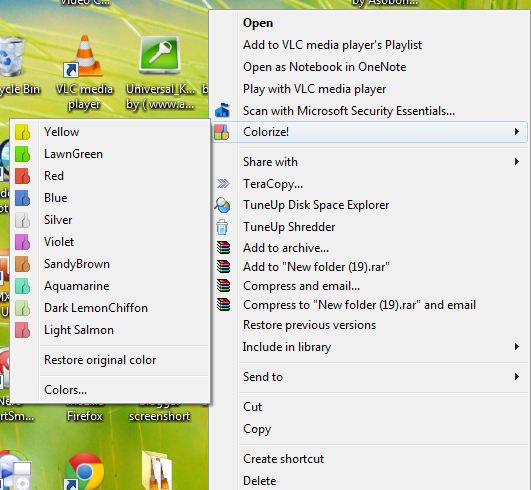The width and height of the screenshot is (531, 490).
Task: Select the Aquamarine color label
Action: [77, 286]
